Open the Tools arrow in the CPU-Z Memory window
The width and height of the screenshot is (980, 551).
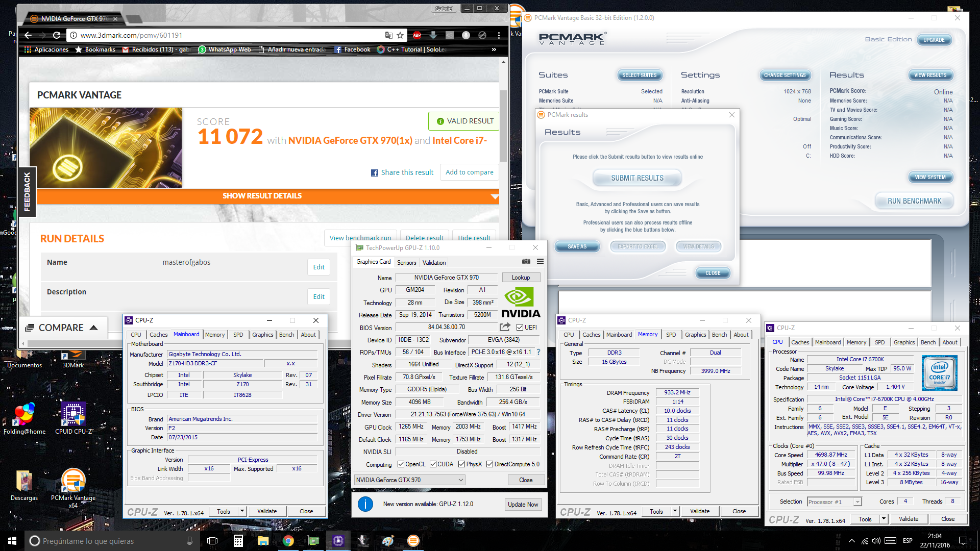pos(675,511)
